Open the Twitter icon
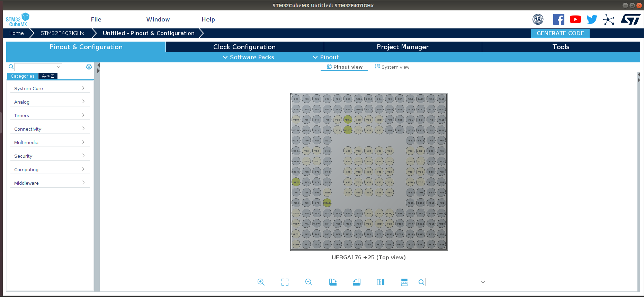 (592, 19)
